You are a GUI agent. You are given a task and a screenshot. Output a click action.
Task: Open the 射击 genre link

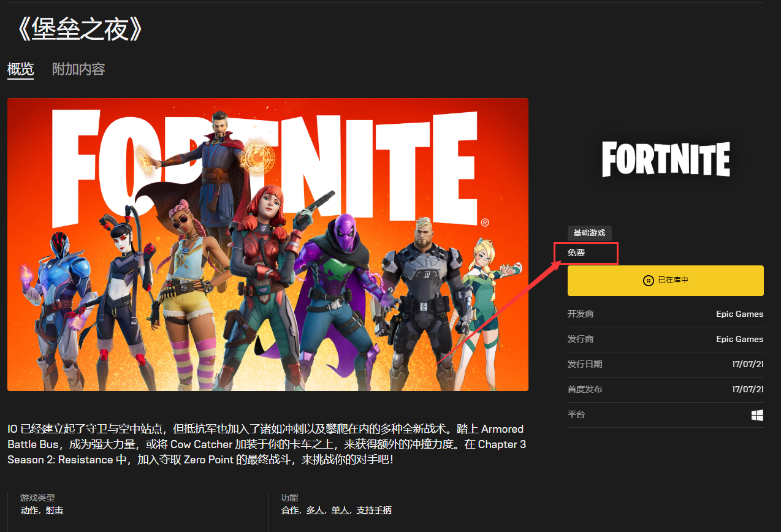coord(54,510)
